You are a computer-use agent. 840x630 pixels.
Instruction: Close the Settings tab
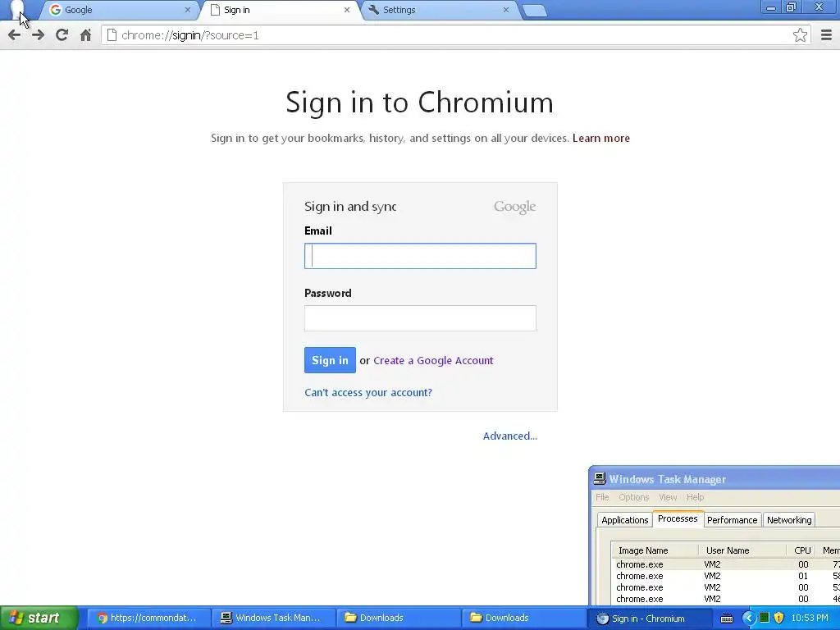505,10
